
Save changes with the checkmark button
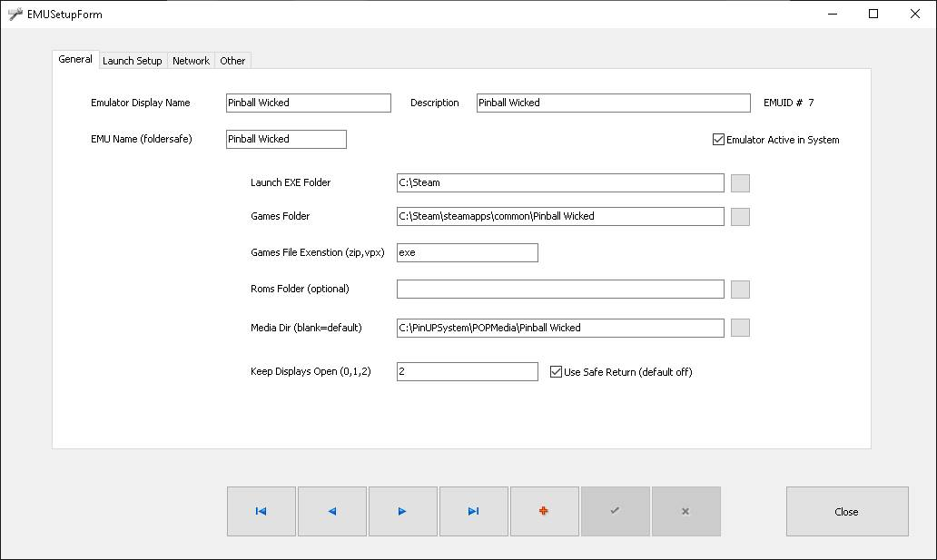click(616, 511)
